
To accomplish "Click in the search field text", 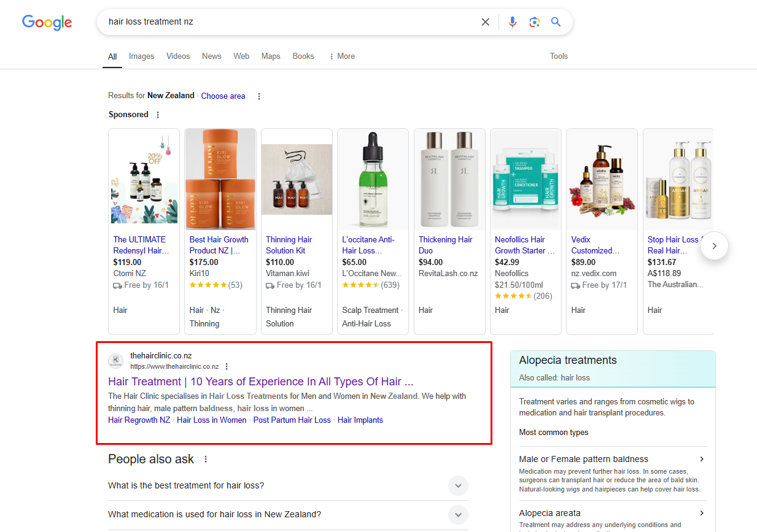I will 151,21.
